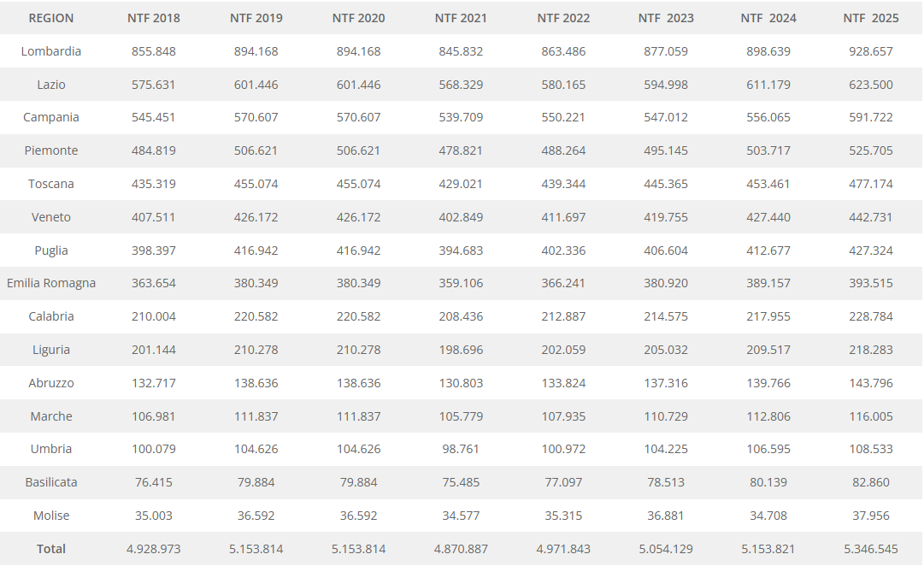Select the Total NTF 2025 value 5.346.545
The width and height of the screenshot is (924, 566).
pos(871,549)
